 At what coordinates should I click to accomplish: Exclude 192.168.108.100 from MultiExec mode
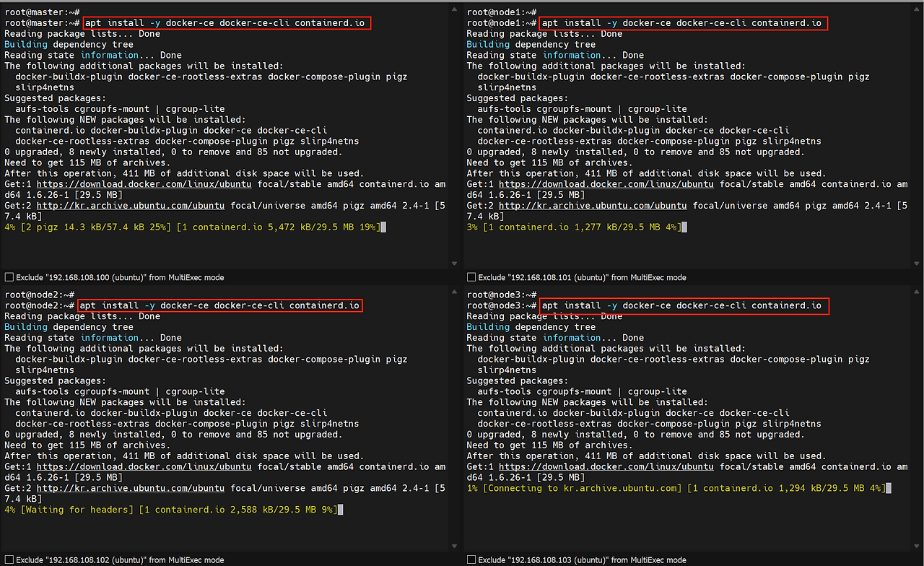pyautogui.click(x=9, y=277)
